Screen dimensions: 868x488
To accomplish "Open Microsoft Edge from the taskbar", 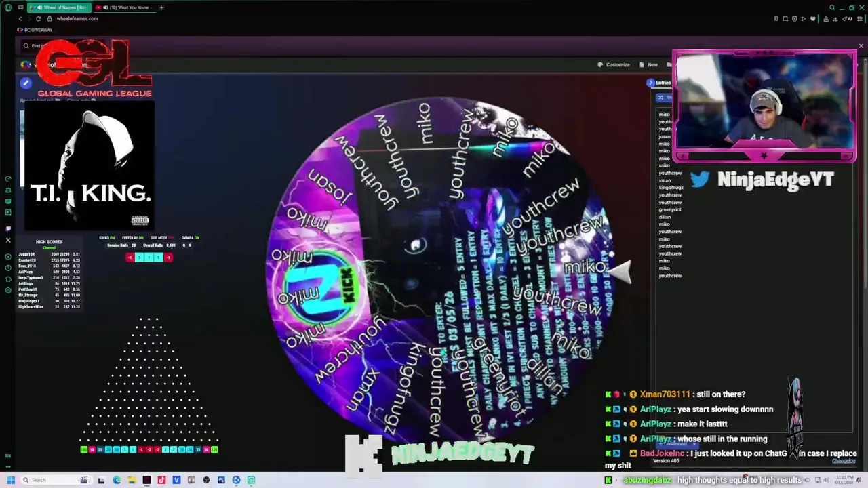I will tap(117, 480).
